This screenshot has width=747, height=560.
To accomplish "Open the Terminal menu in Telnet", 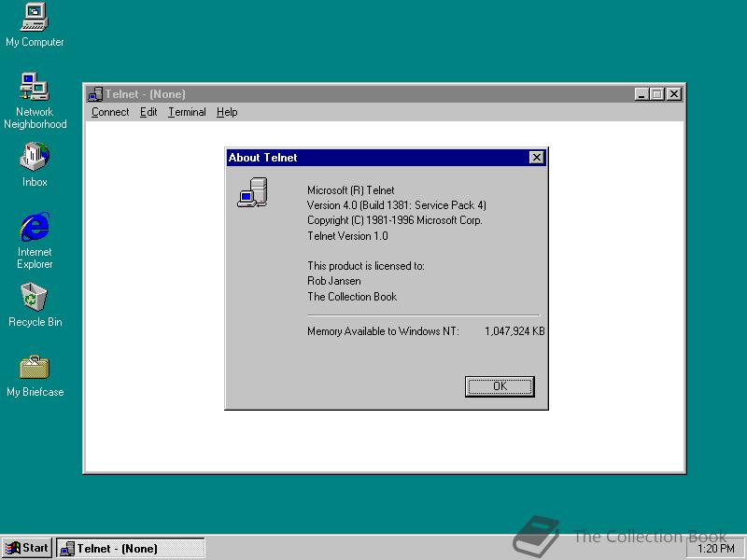I will 187,112.
